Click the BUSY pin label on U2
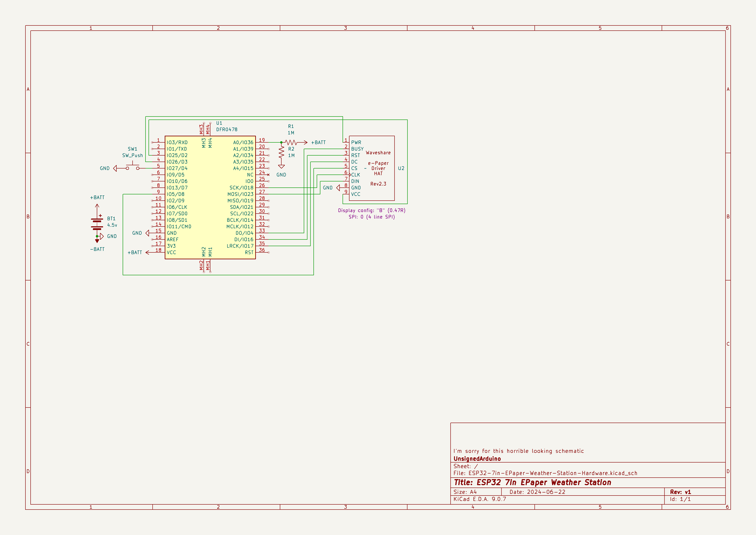This screenshot has height=535, width=756. point(357,149)
